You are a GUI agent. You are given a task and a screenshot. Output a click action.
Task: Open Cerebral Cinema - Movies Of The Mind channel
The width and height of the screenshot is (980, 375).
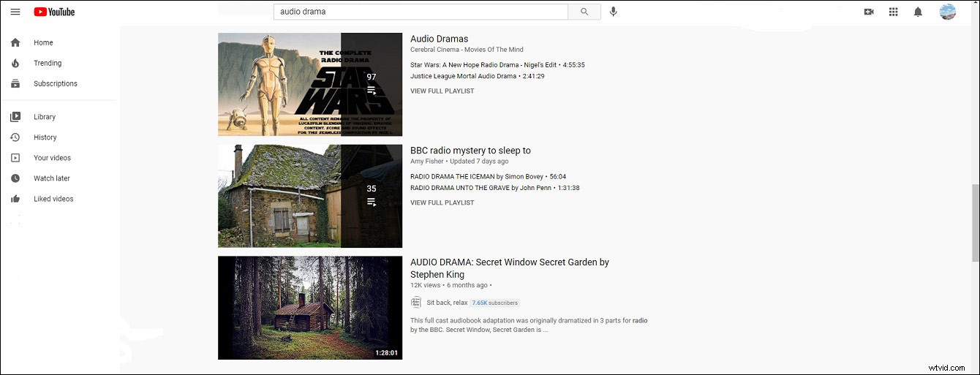[x=467, y=50]
